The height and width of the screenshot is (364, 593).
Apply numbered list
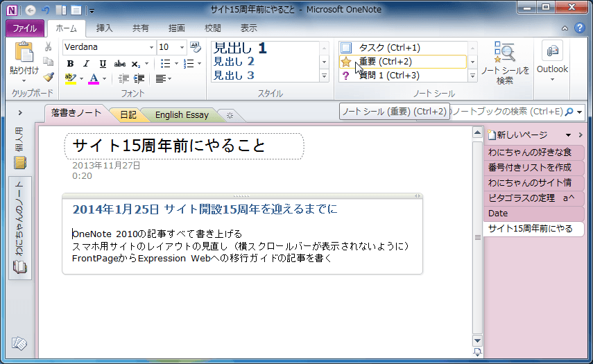[189, 64]
